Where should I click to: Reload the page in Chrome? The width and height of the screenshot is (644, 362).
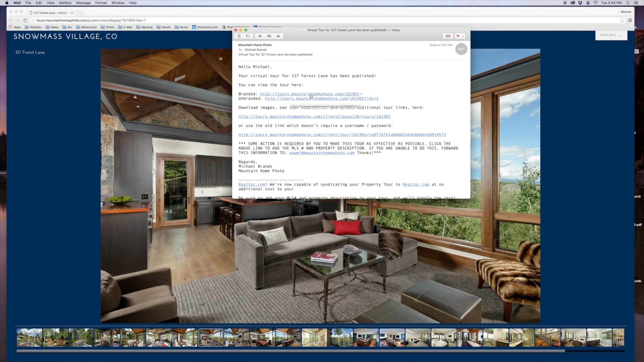[25, 20]
